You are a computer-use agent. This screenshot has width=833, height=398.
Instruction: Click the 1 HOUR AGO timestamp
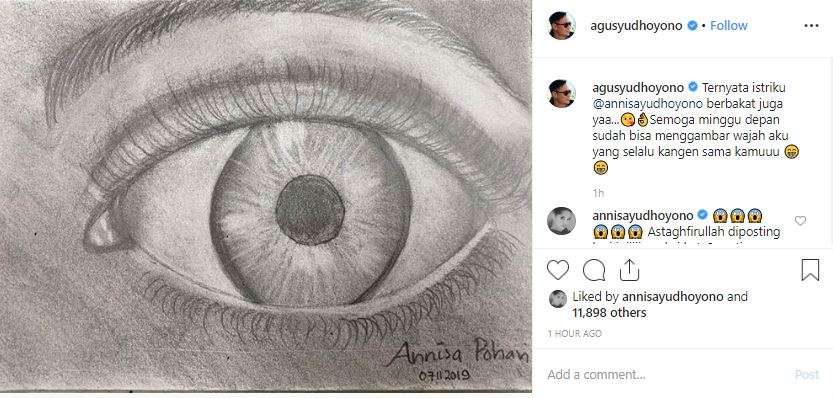click(575, 334)
